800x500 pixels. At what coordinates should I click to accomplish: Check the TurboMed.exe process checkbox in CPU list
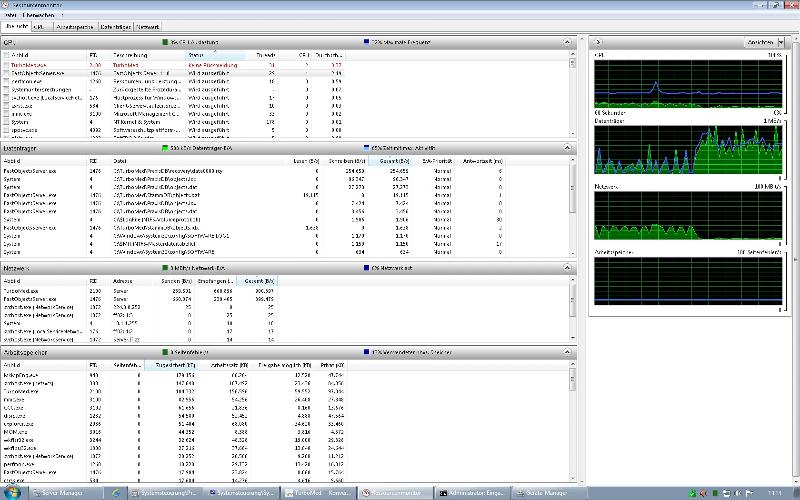(6, 65)
